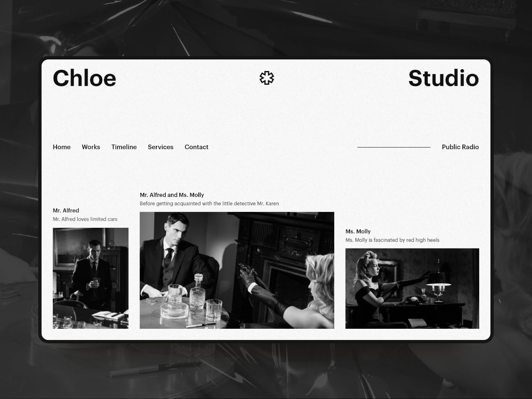Open the Public Radio link
This screenshot has width=532, height=399.
point(460,147)
